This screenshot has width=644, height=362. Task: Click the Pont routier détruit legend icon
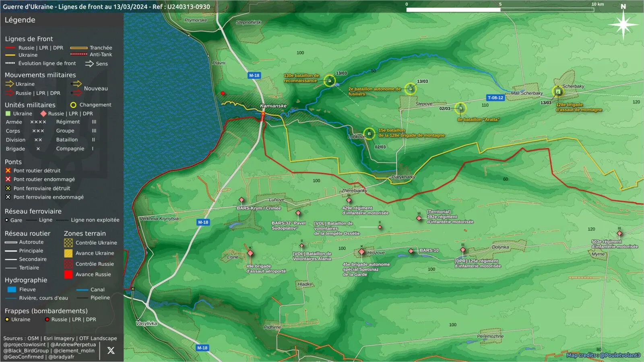tap(8, 171)
